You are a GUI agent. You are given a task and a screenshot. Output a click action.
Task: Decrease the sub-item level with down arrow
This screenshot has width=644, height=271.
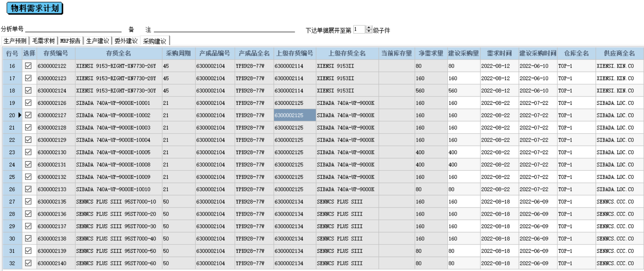pyautogui.click(x=369, y=32)
